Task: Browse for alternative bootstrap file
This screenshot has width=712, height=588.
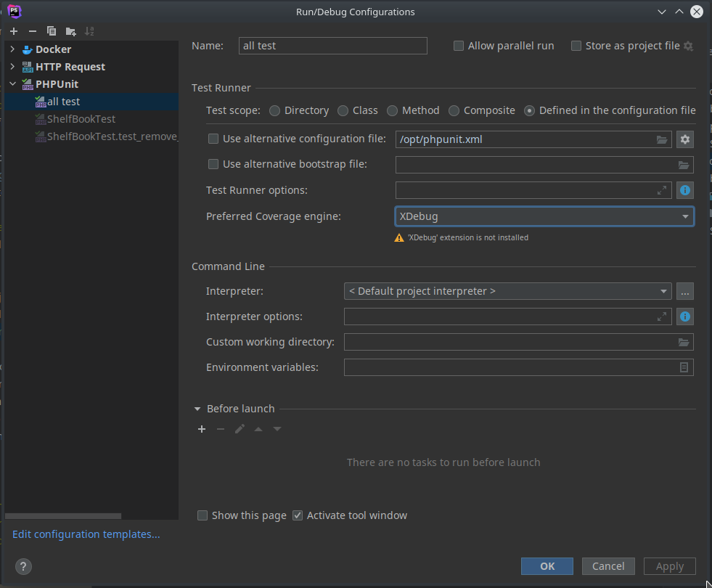Action: click(x=684, y=165)
